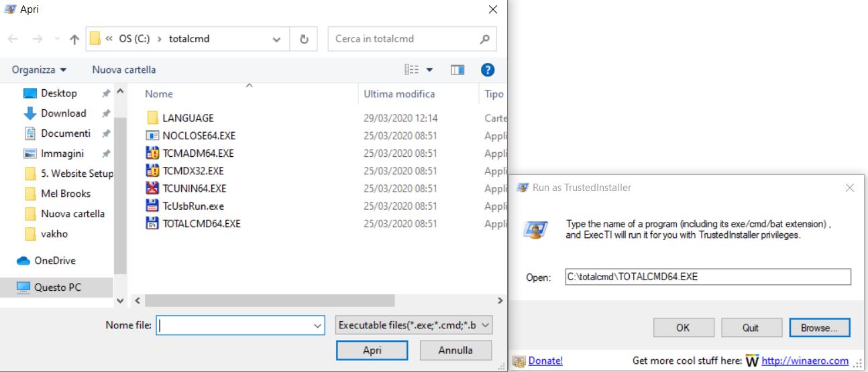
Task: Click the Immagini pin icon
Action: (106, 154)
